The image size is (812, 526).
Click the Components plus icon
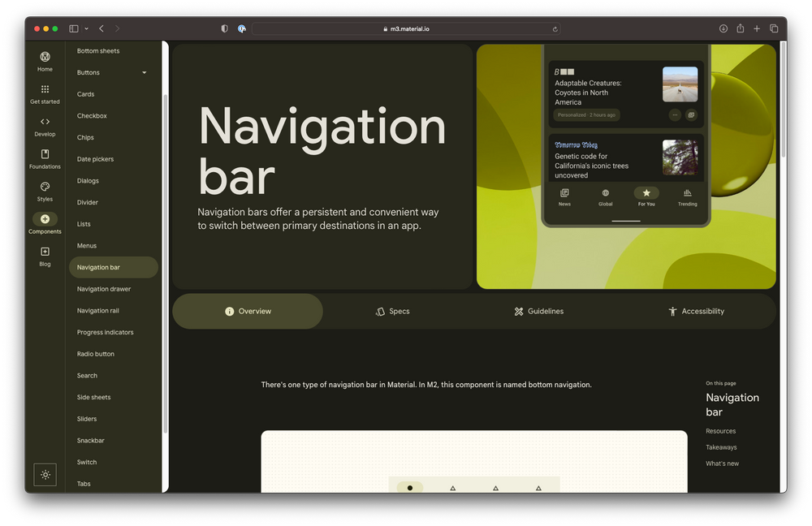[45, 218]
